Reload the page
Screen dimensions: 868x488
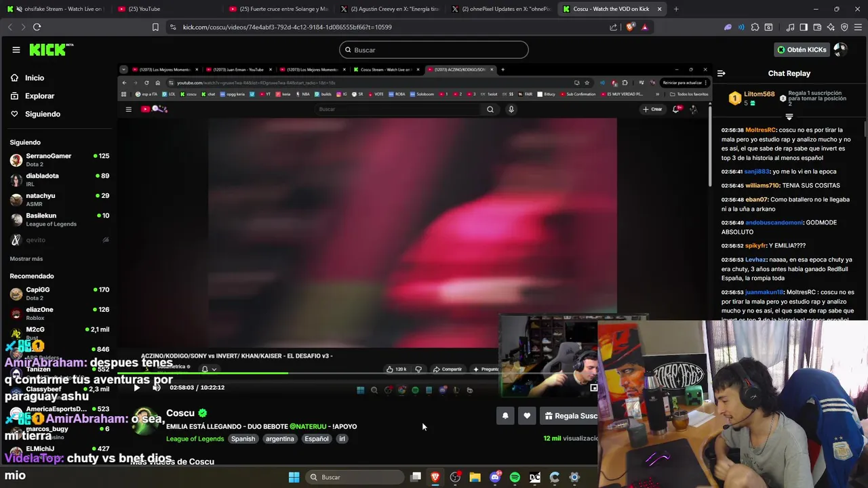37,27
